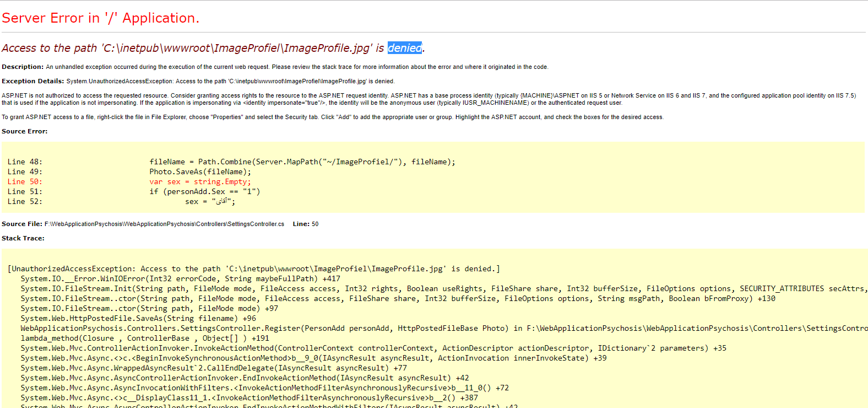Click the bracketed UnauthorizedAccessException line in stack trace

(x=253, y=269)
